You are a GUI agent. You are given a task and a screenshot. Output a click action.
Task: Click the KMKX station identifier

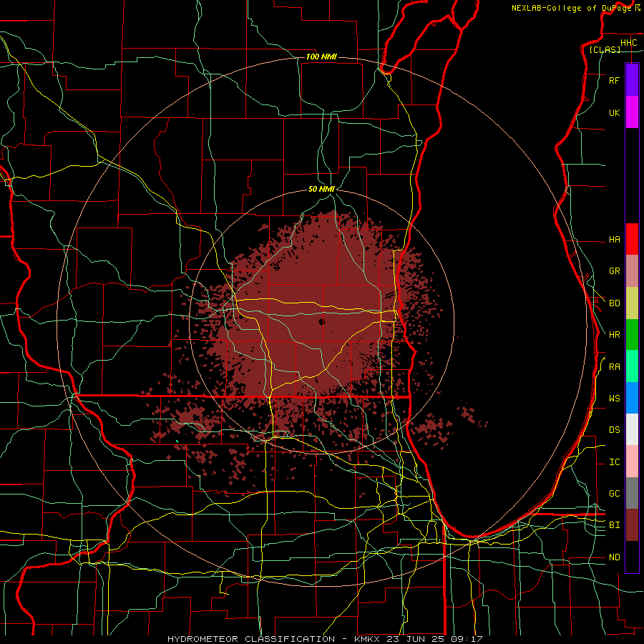point(367,639)
